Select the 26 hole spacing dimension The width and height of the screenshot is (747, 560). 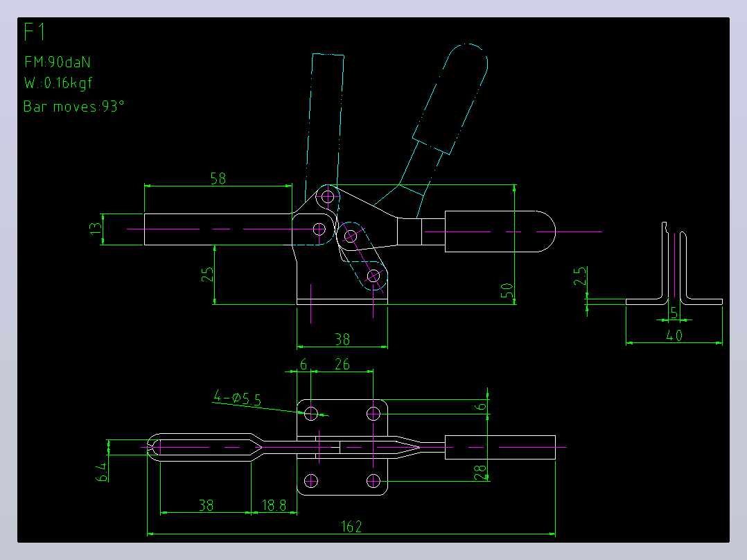[x=342, y=364]
